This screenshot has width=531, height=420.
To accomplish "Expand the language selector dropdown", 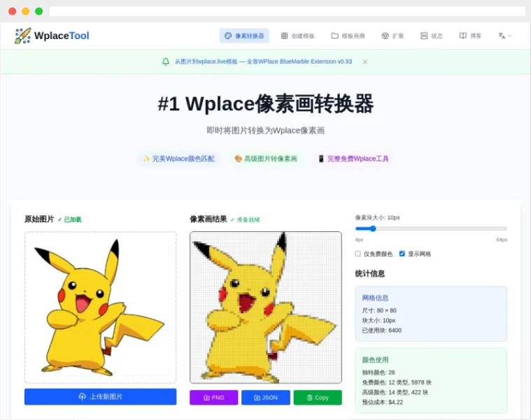I will [x=504, y=36].
